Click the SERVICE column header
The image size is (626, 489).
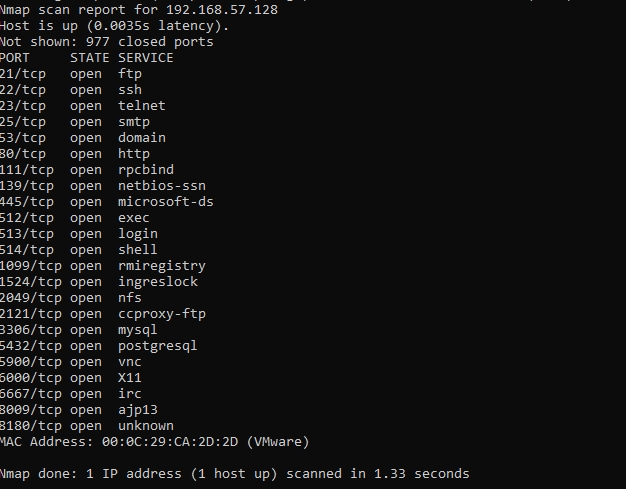pos(146,58)
